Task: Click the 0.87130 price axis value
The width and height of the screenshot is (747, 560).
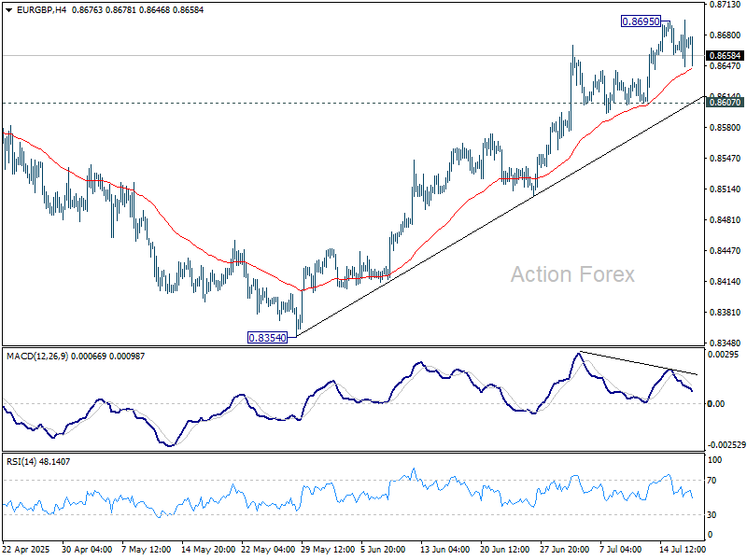Action: point(724,5)
